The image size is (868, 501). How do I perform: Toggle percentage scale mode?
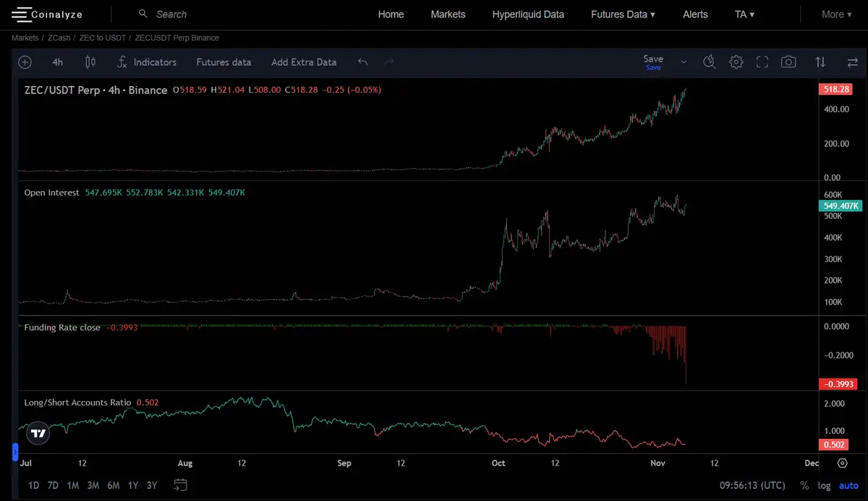click(x=804, y=485)
